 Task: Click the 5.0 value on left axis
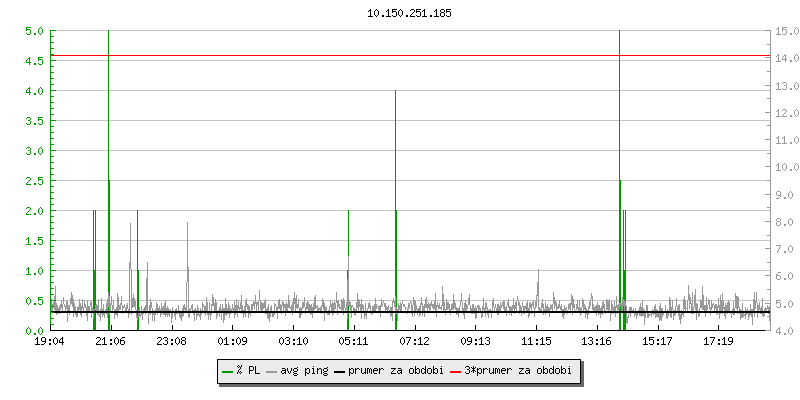point(34,31)
